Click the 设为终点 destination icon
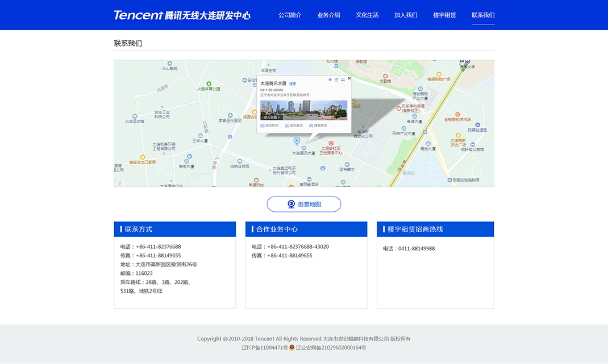Image resolution: width=608 pixels, height=364 pixels. (263, 125)
